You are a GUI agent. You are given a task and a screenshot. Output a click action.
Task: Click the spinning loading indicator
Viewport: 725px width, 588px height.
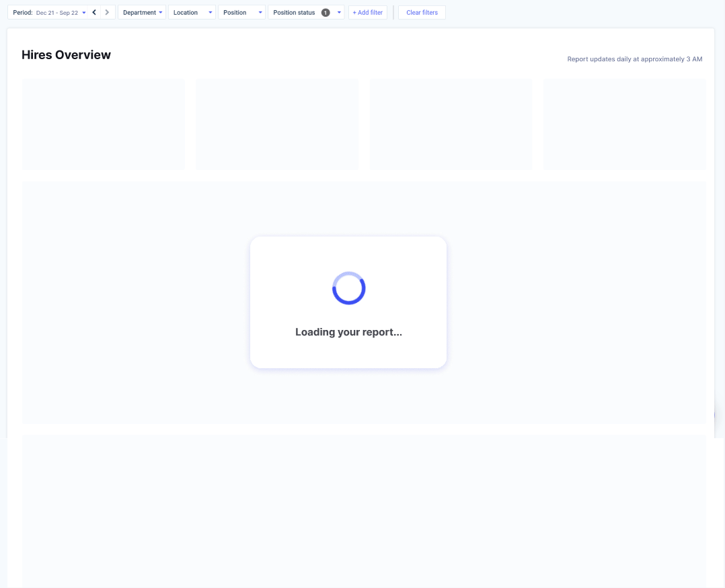(348, 288)
